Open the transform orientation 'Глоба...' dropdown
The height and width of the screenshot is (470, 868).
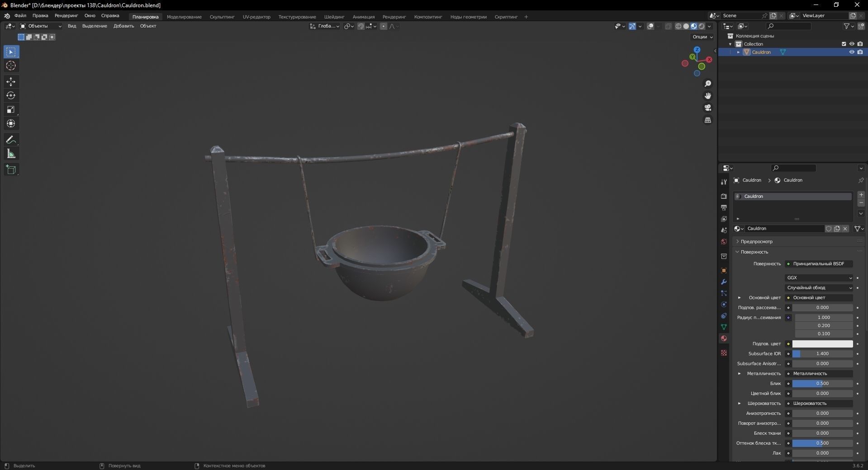325,26
